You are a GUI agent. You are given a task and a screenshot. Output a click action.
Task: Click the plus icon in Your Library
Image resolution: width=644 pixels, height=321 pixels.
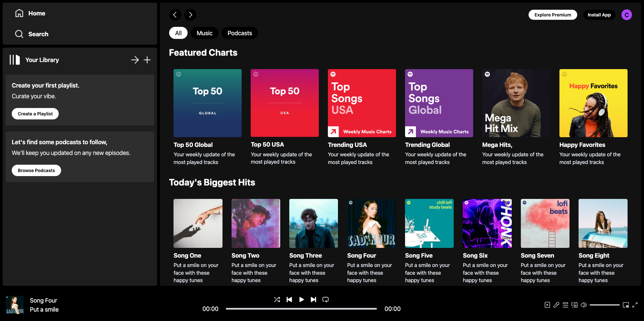coord(147,60)
